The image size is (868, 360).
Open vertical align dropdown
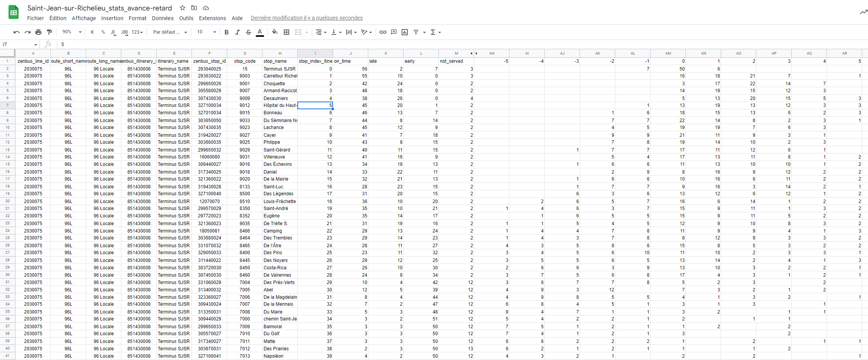[x=336, y=32]
